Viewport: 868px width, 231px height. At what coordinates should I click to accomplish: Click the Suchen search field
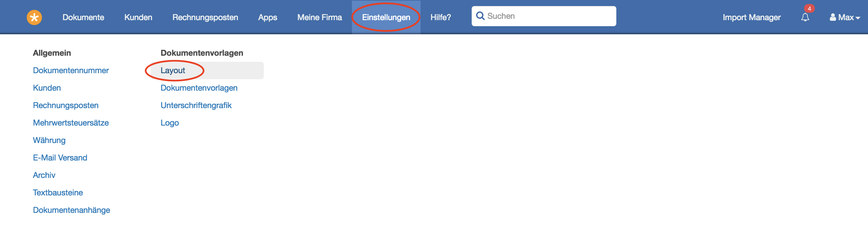pos(544,16)
